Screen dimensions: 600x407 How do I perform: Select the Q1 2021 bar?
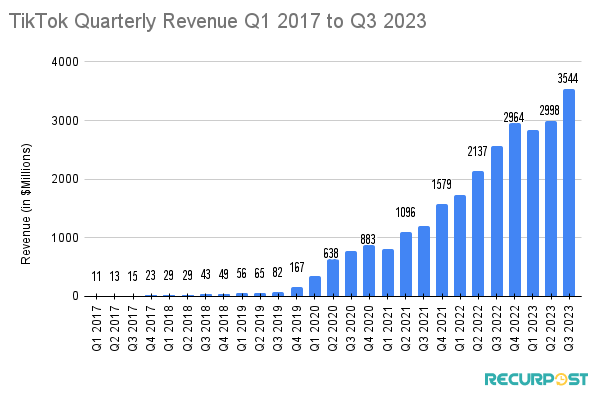click(388, 273)
